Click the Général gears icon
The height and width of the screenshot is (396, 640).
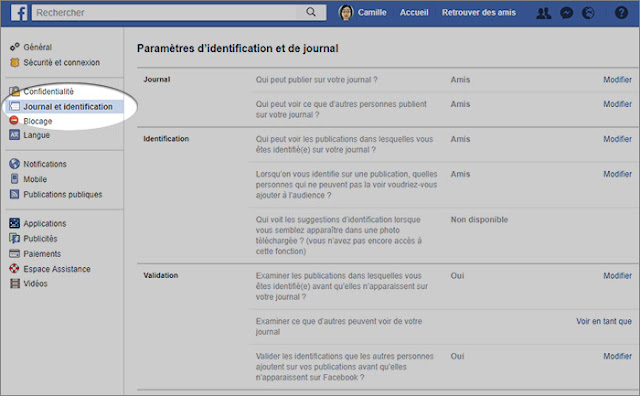[x=15, y=47]
